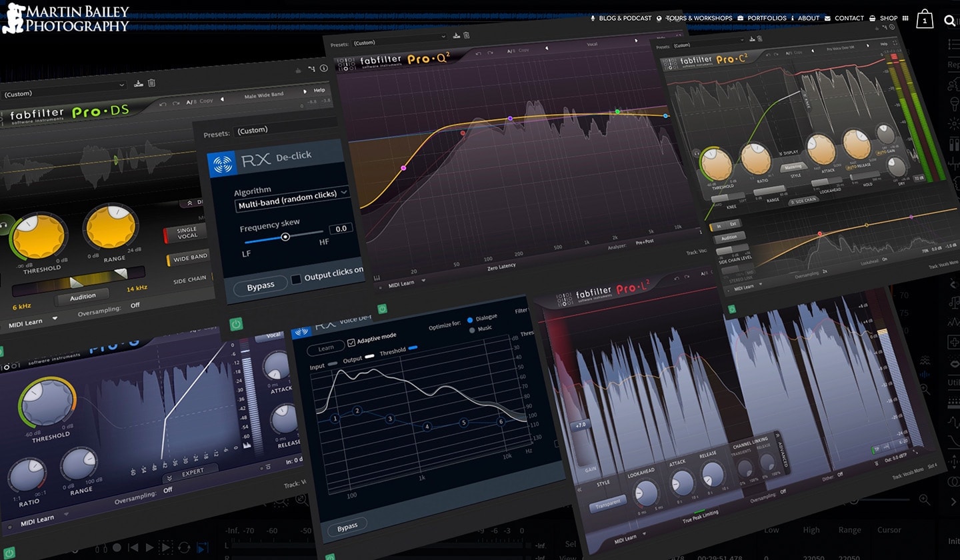
Task: Select the Music optimize radio button
Action: [x=472, y=329]
